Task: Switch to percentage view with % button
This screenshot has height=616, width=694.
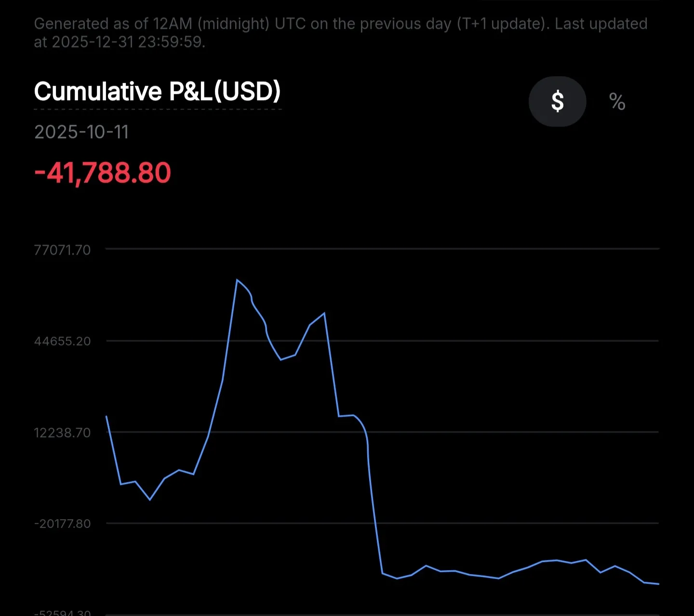Action: point(617,102)
